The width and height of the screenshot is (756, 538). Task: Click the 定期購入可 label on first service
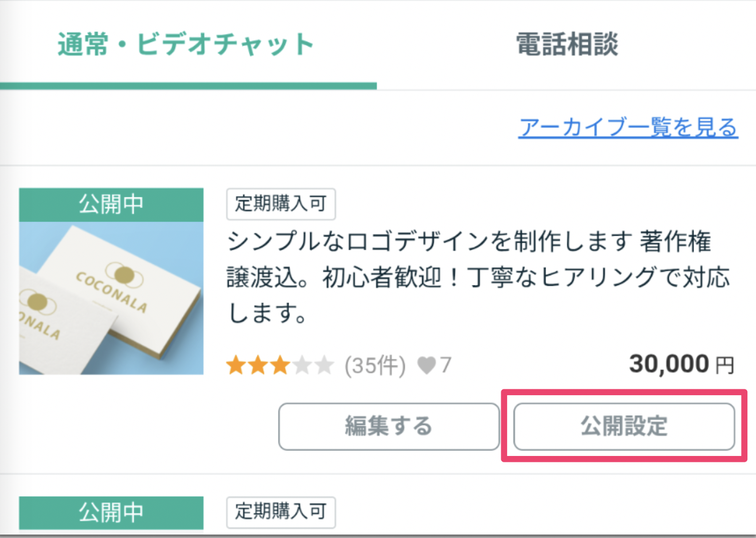pyautogui.click(x=280, y=204)
